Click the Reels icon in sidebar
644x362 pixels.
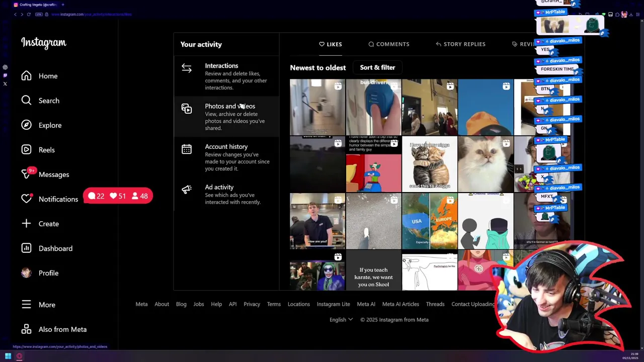[26, 150]
